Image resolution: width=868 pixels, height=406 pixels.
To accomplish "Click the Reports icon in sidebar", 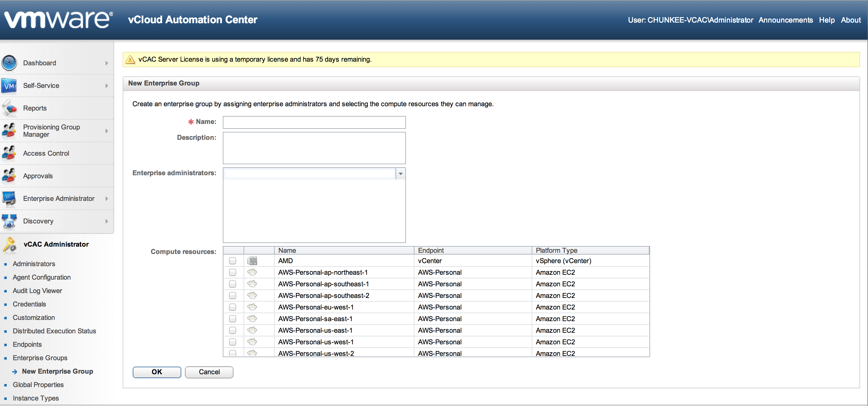I will [x=9, y=108].
